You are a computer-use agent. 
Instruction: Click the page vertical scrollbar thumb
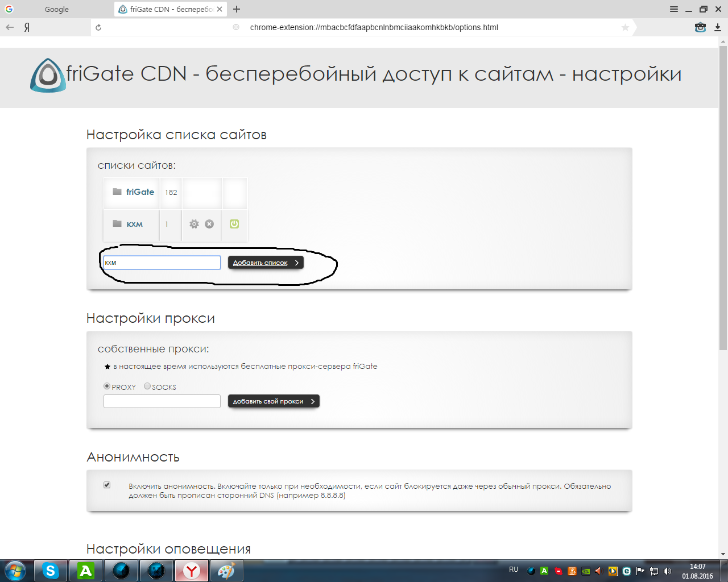723,197
